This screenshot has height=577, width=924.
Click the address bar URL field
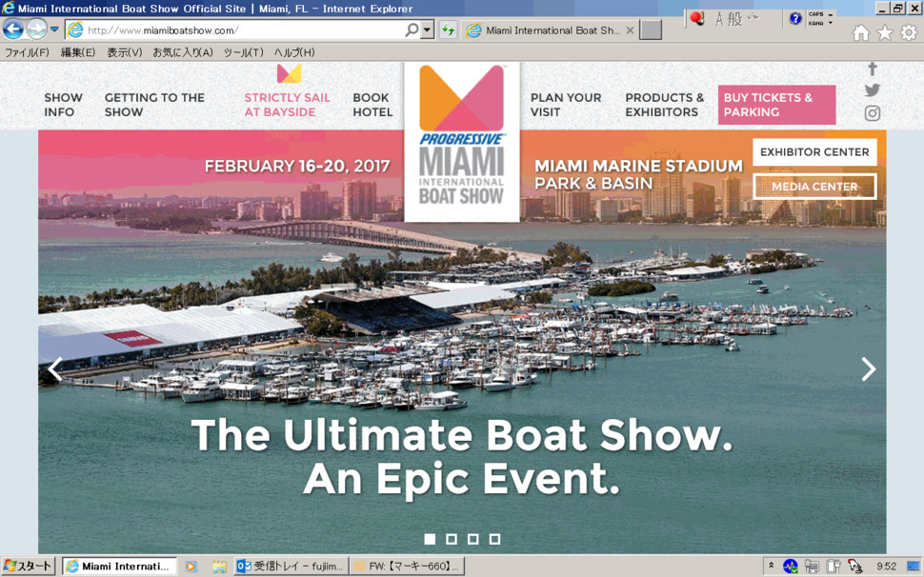click(235, 30)
